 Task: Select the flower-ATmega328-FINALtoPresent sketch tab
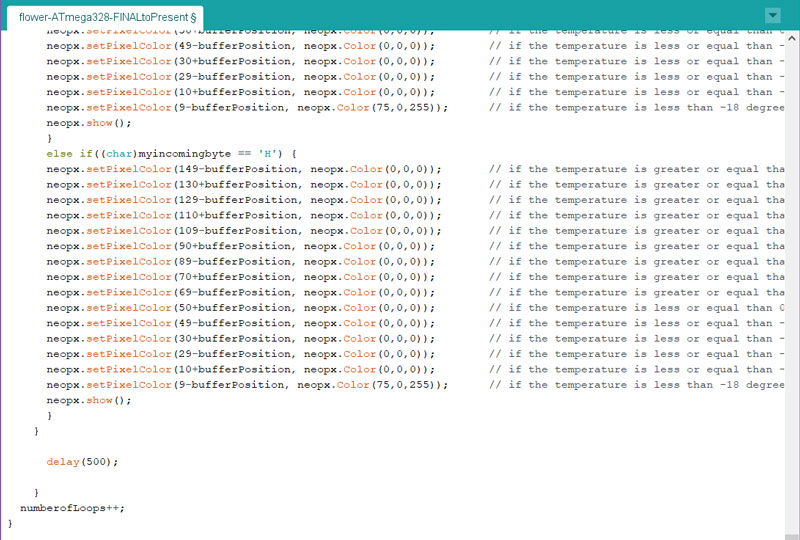click(x=105, y=17)
